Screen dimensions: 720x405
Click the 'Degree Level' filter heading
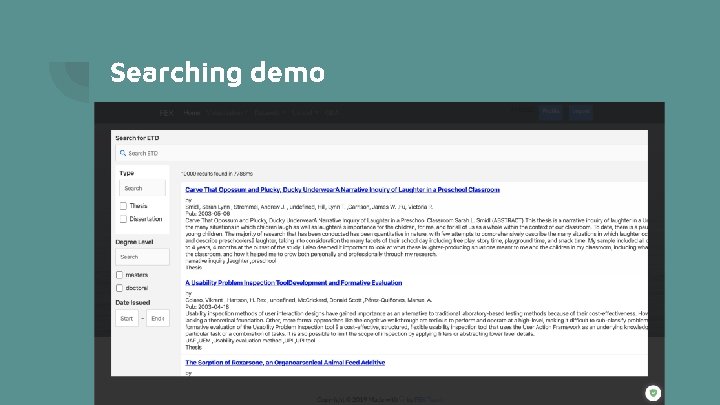pyautogui.click(x=134, y=242)
